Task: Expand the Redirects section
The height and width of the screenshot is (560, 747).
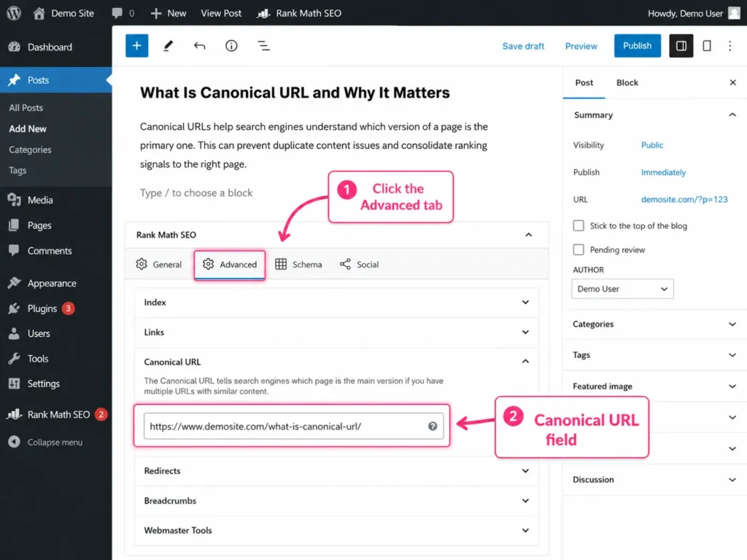Action: [x=336, y=471]
